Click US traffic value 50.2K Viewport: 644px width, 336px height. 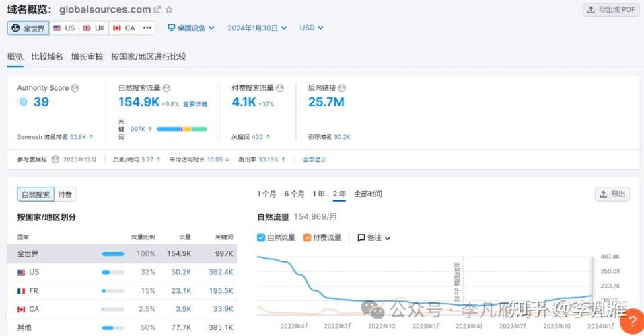click(181, 272)
